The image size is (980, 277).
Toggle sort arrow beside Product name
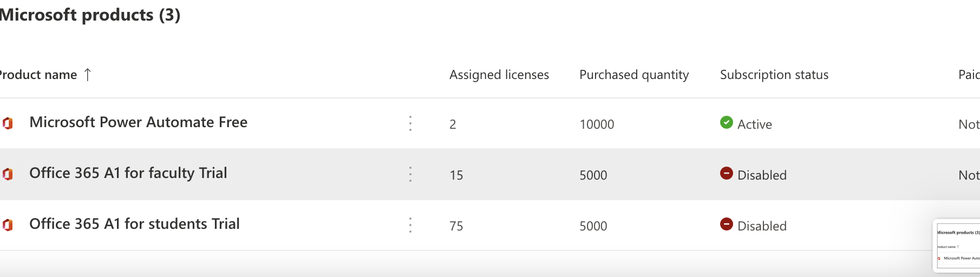(88, 75)
